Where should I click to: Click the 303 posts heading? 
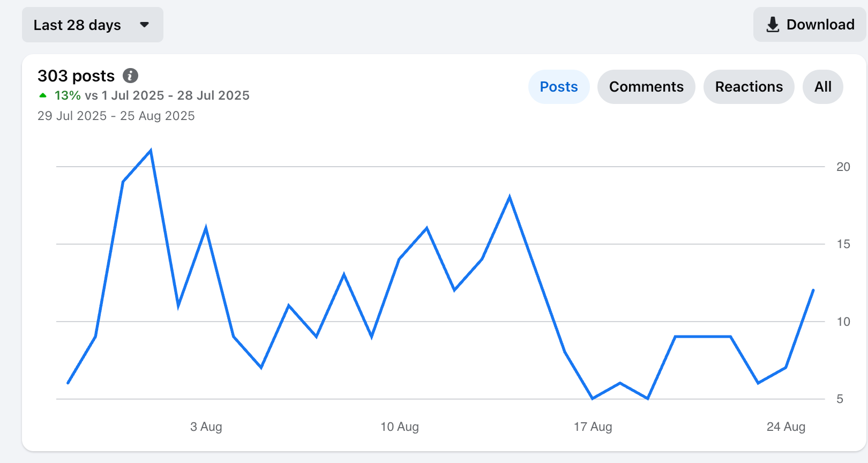[76, 76]
